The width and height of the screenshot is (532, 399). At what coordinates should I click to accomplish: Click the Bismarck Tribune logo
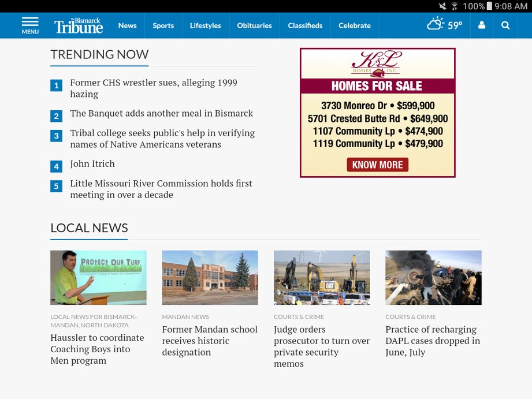[79, 25]
